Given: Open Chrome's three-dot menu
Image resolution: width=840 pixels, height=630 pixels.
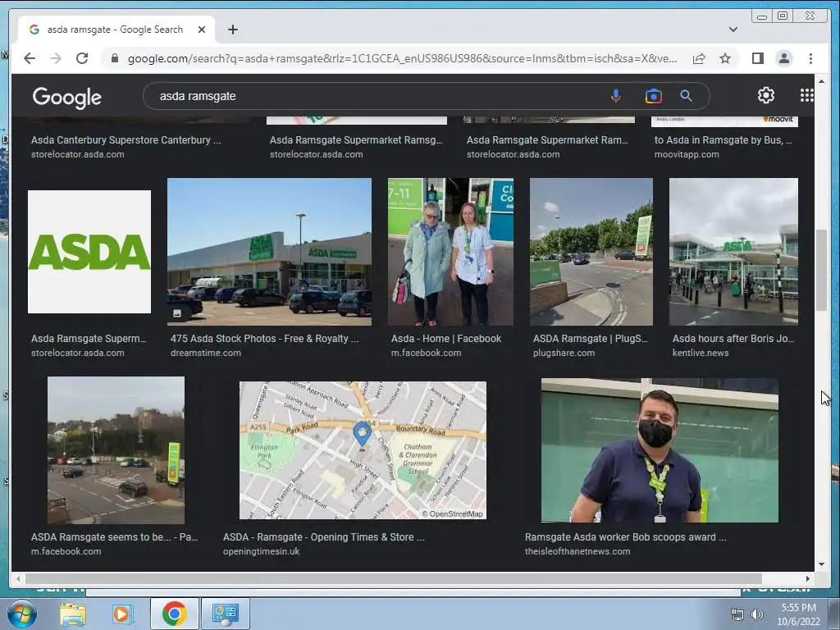Looking at the screenshot, I should (x=810, y=58).
